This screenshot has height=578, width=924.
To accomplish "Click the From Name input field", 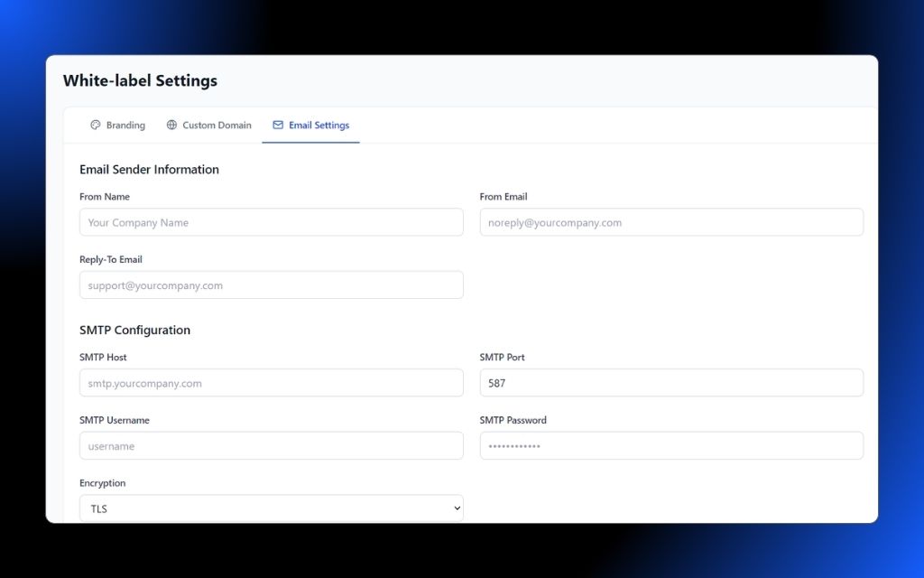I will pyautogui.click(x=270, y=222).
